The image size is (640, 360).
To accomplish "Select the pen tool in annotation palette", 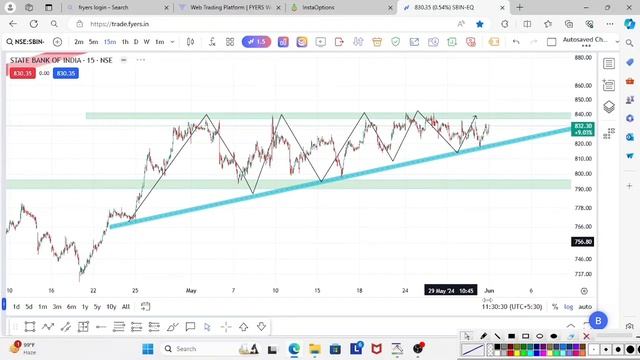I will pyautogui.click(x=483, y=336).
